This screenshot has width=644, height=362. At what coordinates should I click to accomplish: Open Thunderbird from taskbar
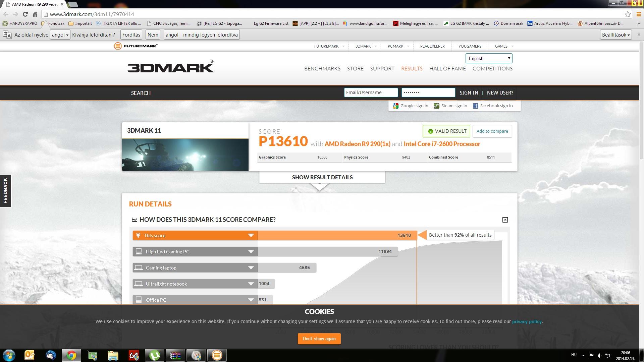point(51,355)
